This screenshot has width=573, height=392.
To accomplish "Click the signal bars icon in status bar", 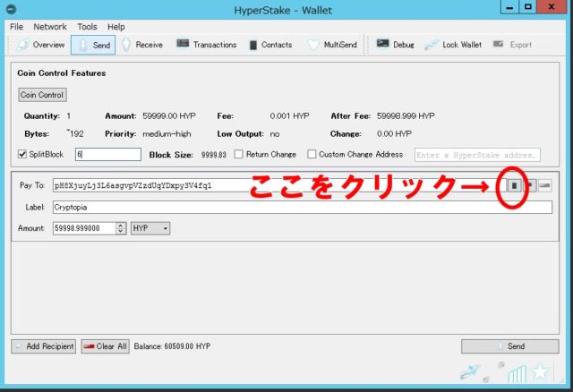I will coord(517,374).
